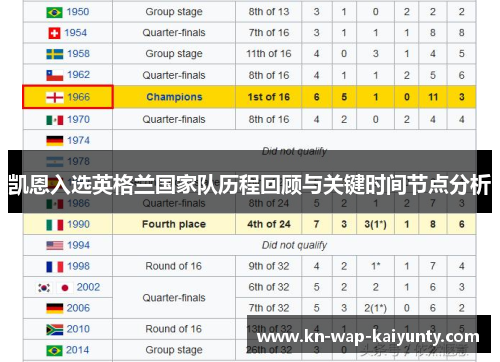Visit the 1974 year link

(x=78, y=140)
